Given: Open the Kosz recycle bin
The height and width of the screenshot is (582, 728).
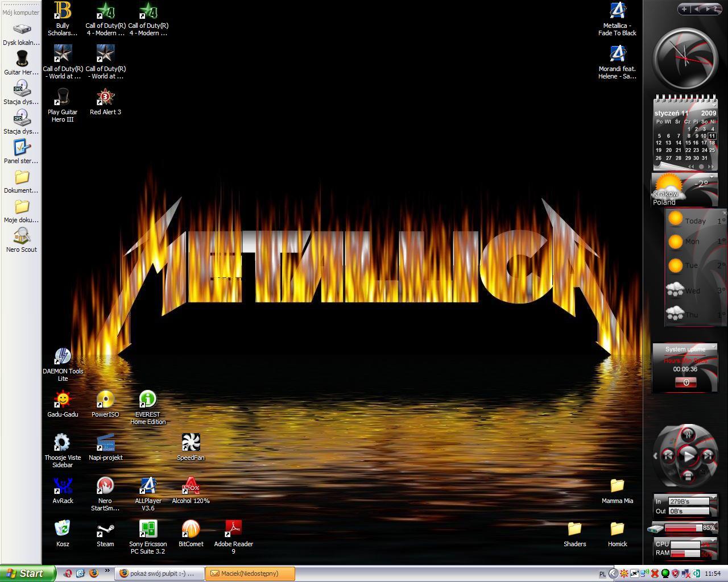Looking at the screenshot, I should tap(63, 534).
